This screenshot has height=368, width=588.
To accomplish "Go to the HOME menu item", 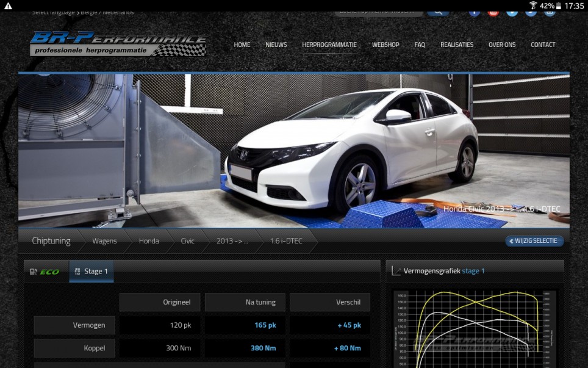I will [242, 45].
